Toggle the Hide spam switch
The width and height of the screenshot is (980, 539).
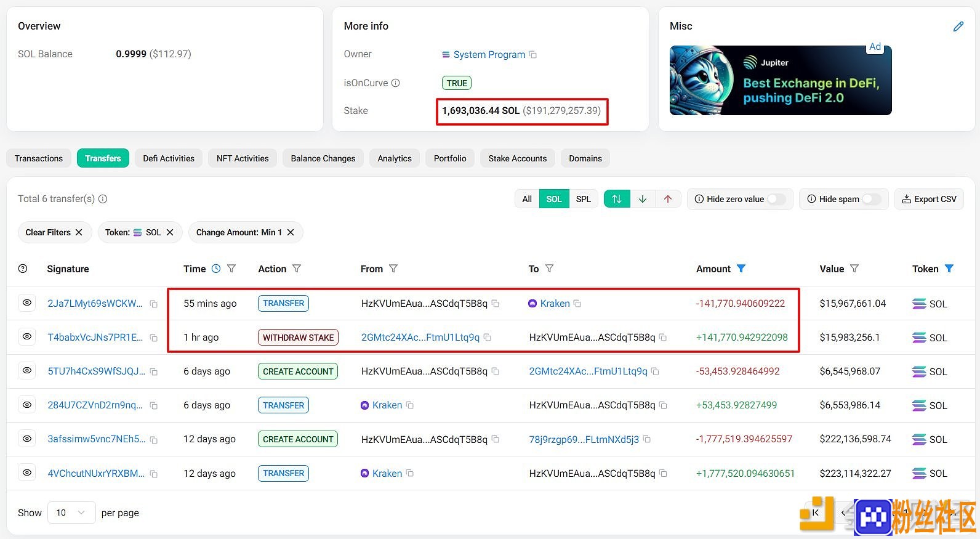pos(872,199)
